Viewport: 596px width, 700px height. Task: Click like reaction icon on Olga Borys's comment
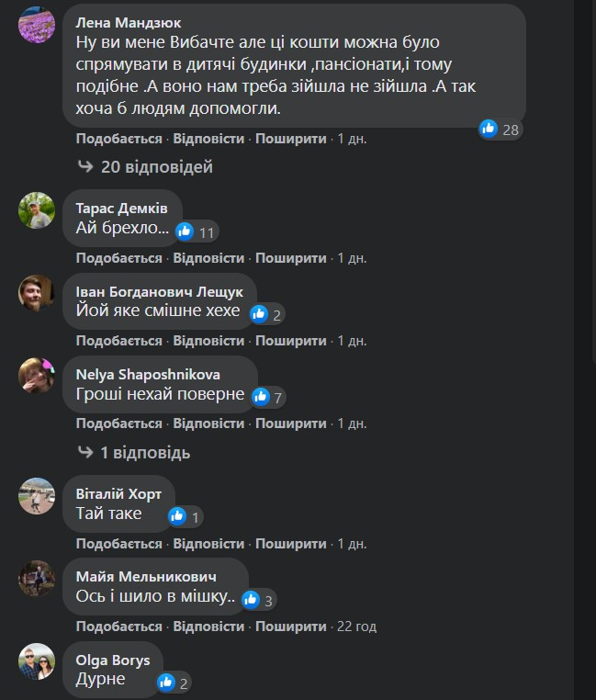coord(166,682)
